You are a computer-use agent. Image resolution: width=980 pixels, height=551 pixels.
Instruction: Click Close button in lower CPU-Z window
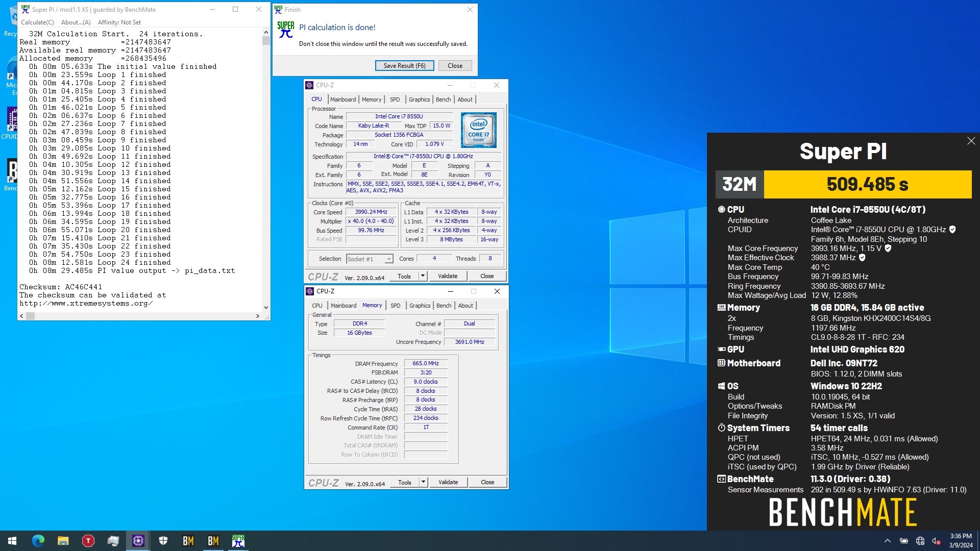click(x=487, y=482)
